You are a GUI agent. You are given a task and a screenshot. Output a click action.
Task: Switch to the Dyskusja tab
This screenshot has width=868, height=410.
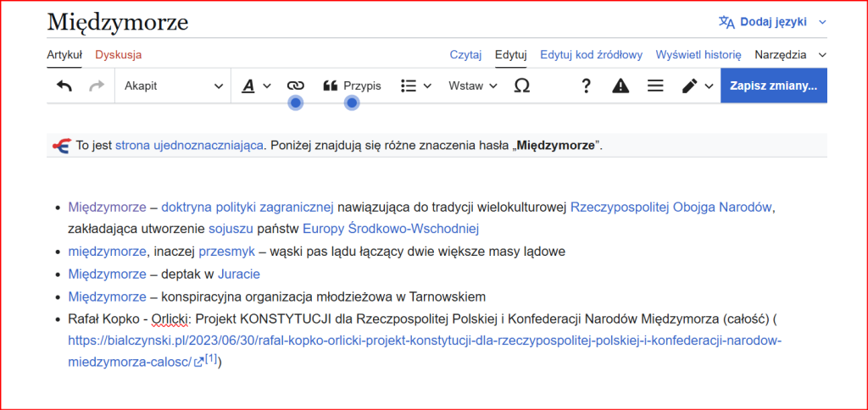tap(118, 54)
